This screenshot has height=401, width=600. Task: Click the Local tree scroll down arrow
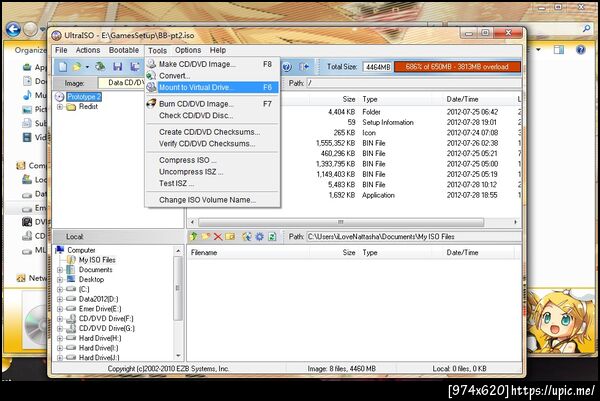point(178,356)
